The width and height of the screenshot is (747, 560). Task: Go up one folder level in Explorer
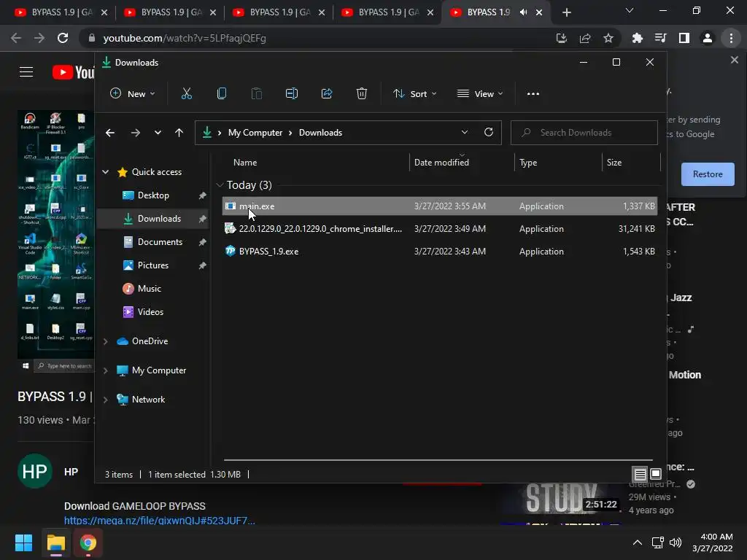(x=179, y=133)
